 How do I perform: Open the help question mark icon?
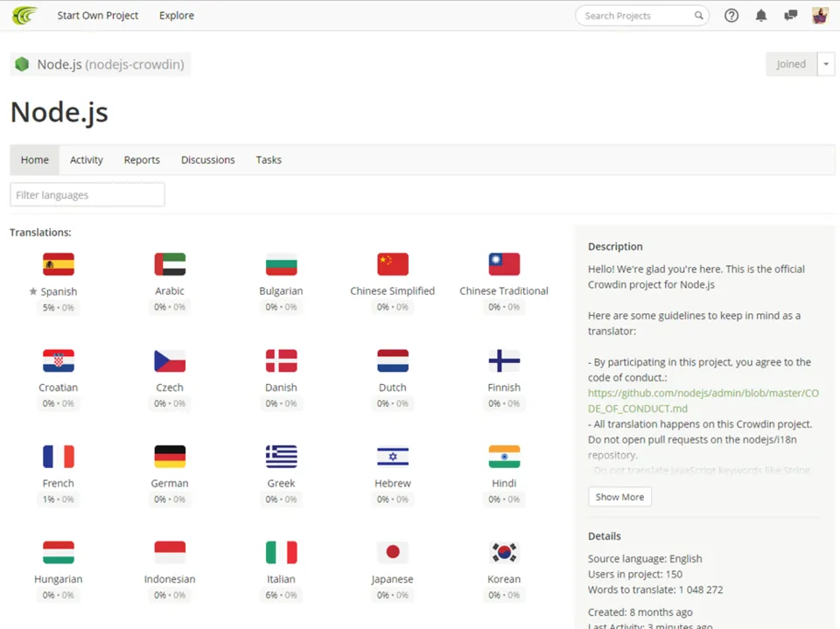point(731,16)
